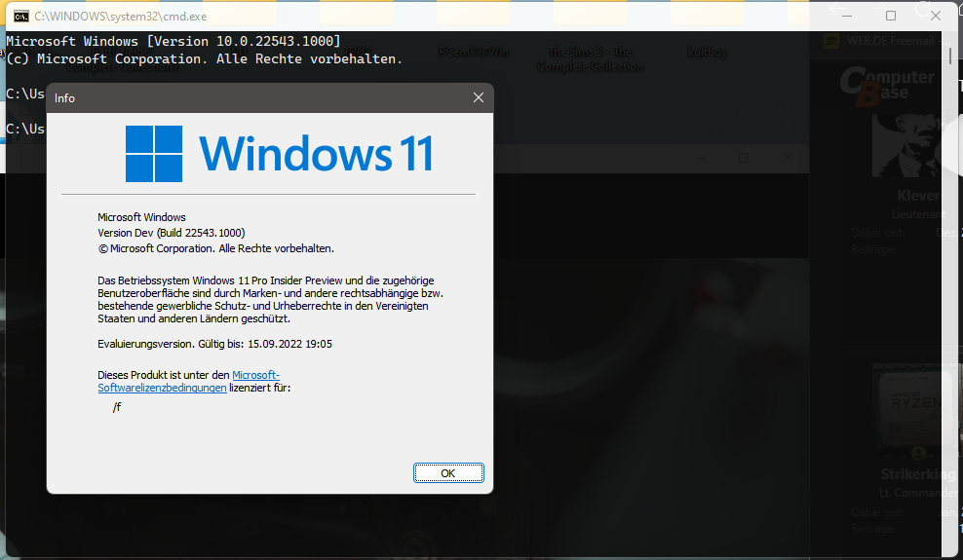The height and width of the screenshot is (560, 963).
Task: Click the Windows 11 wordmark text
Action: (x=317, y=153)
